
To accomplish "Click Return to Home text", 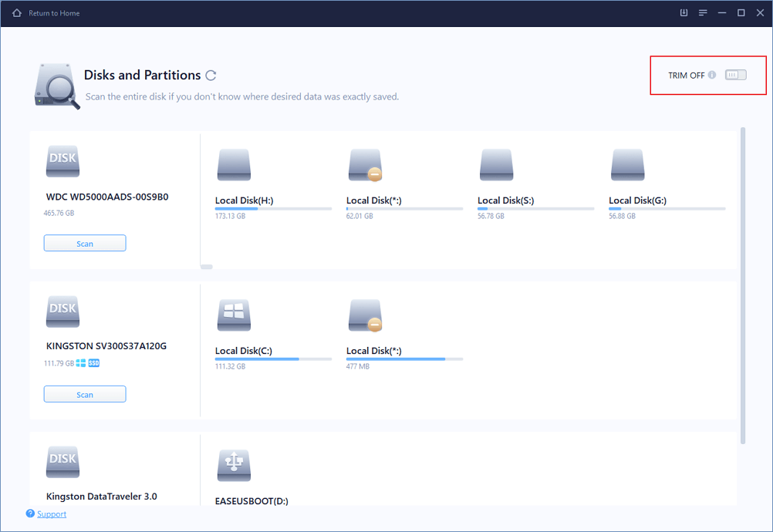I will tap(54, 13).
